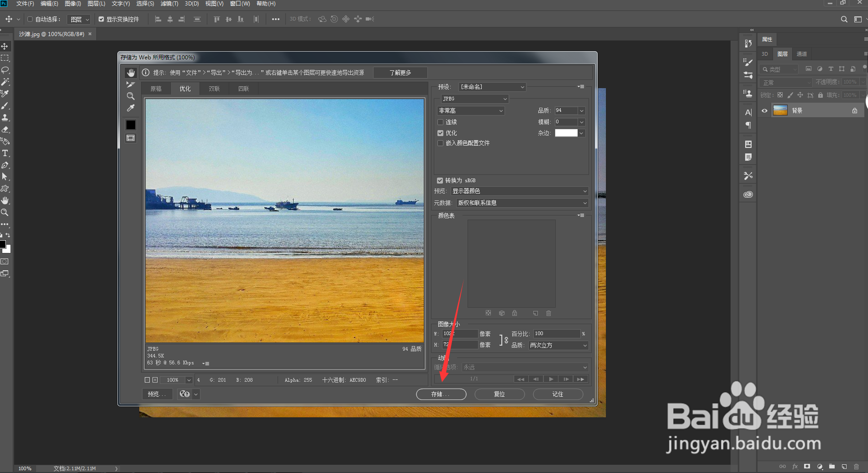Select the Type tool
The width and height of the screenshot is (868, 473).
click(5, 153)
